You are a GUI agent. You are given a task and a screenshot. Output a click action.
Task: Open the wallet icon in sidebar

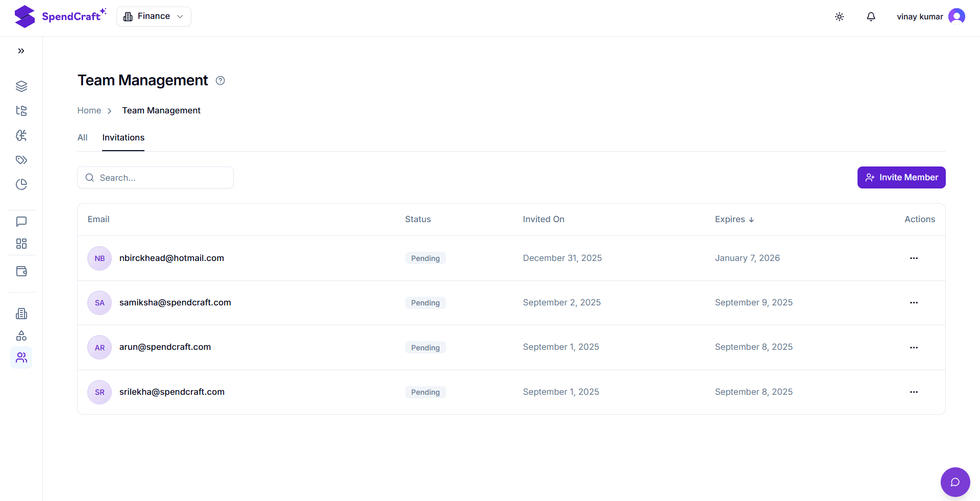click(21, 271)
